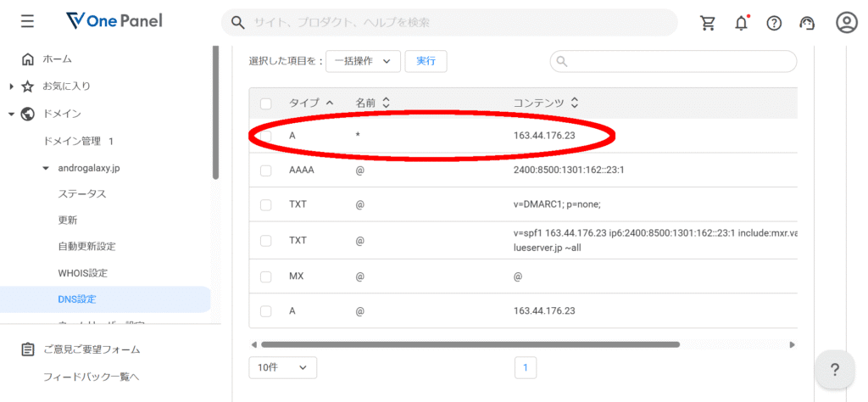Open the 10件 page size dropdown
The image size is (868, 402).
coord(282,368)
